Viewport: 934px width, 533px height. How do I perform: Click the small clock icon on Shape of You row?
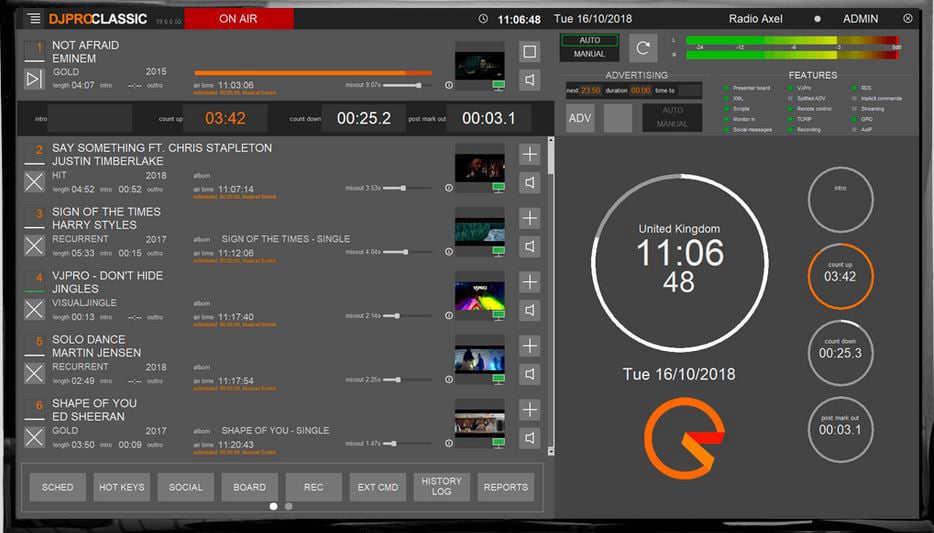coord(449,443)
